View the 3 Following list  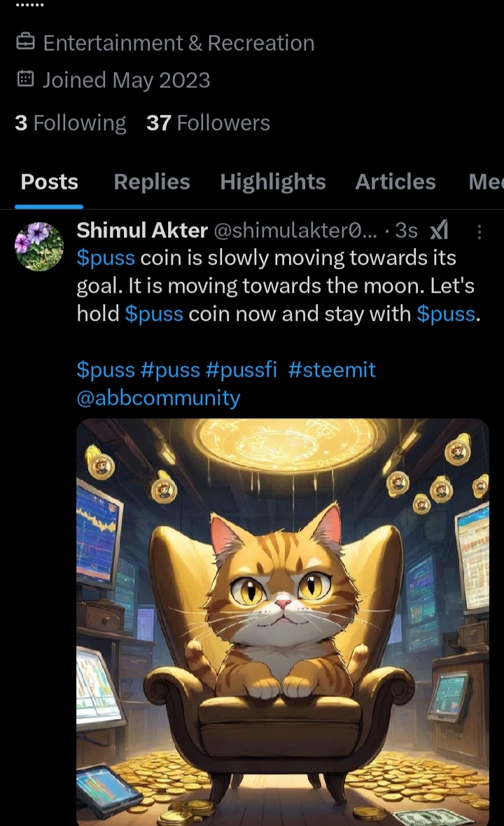[71, 123]
